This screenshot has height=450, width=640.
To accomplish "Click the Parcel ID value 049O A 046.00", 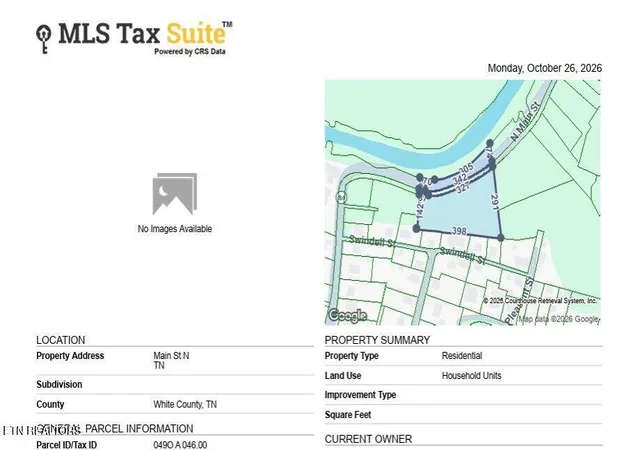I will coord(180,445).
